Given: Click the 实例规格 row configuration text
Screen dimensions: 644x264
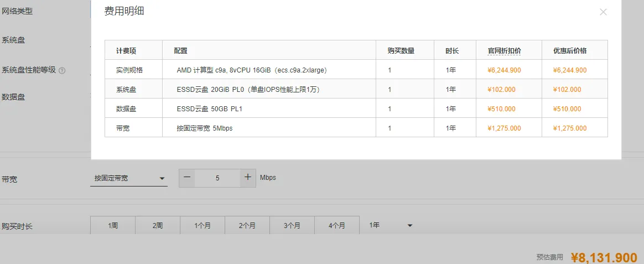Looking at the screenshot, I should coord(252,70).
